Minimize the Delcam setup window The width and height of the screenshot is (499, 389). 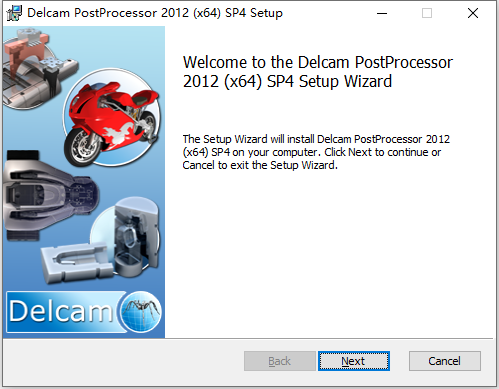coord(382,13)
